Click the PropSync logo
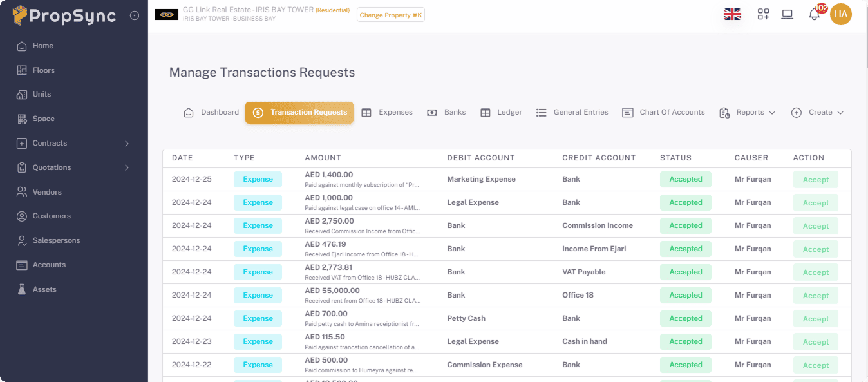Screen dimensions: 868x382 [64, 15]
